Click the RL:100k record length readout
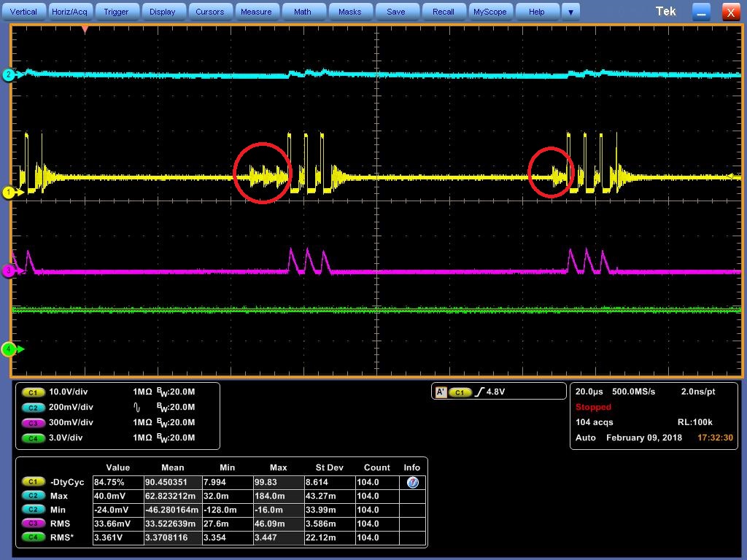 695,422
